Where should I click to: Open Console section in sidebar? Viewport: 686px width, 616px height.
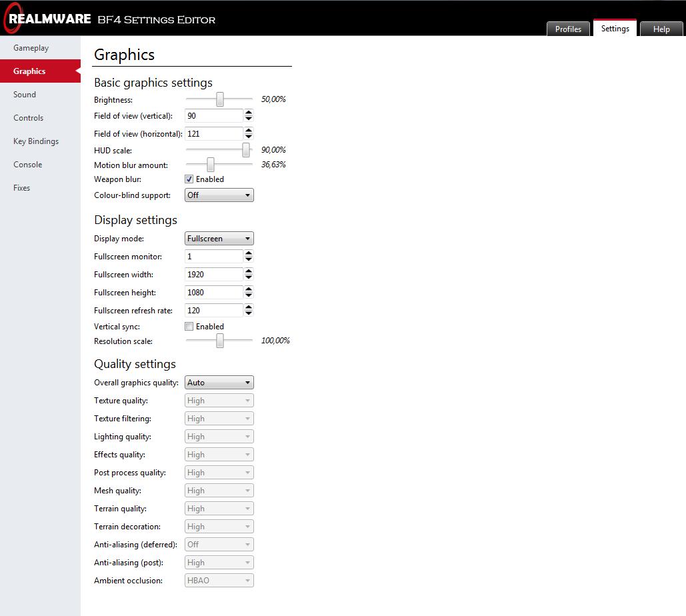pos(40,165)
